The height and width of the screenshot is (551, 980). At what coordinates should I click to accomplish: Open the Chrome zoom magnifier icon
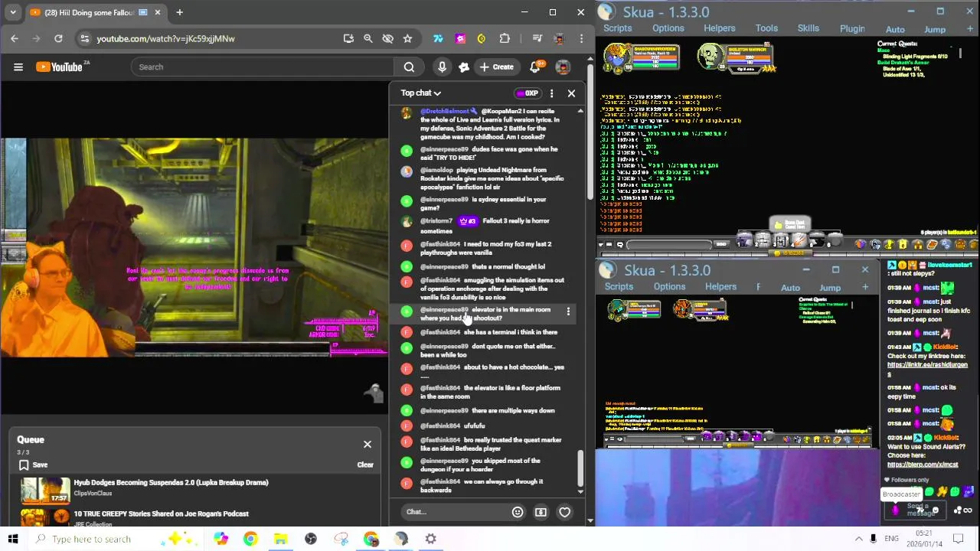coord(367,38)
